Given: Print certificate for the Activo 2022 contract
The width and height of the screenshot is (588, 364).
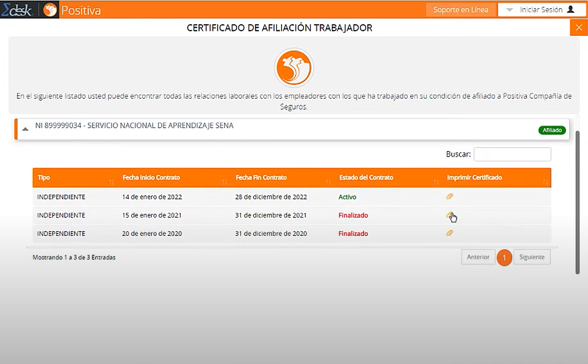Looking at the screenshot, I should pos(449,197).
